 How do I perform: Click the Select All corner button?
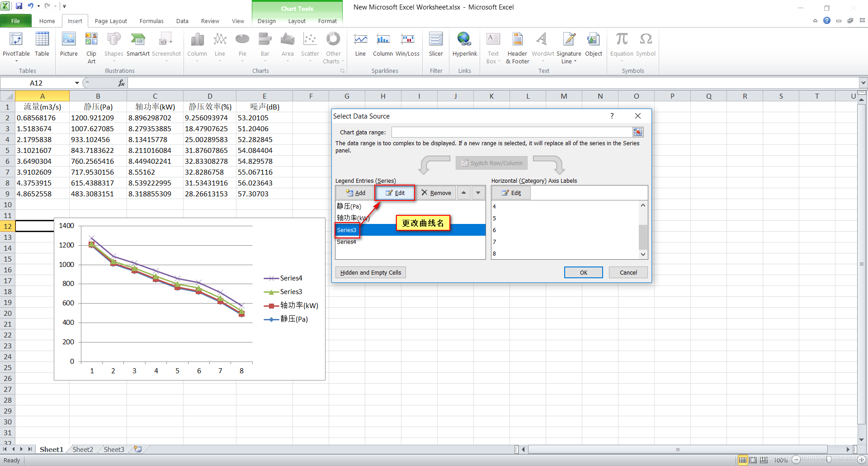pyautogui.click(x=7, y=96)
